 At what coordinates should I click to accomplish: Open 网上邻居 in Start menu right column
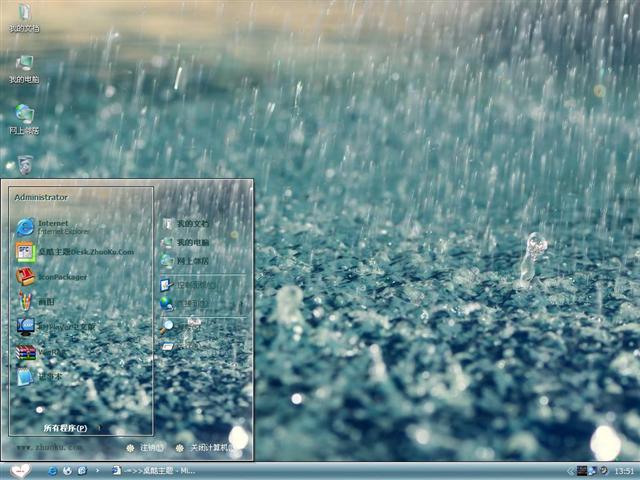[185, 261]
